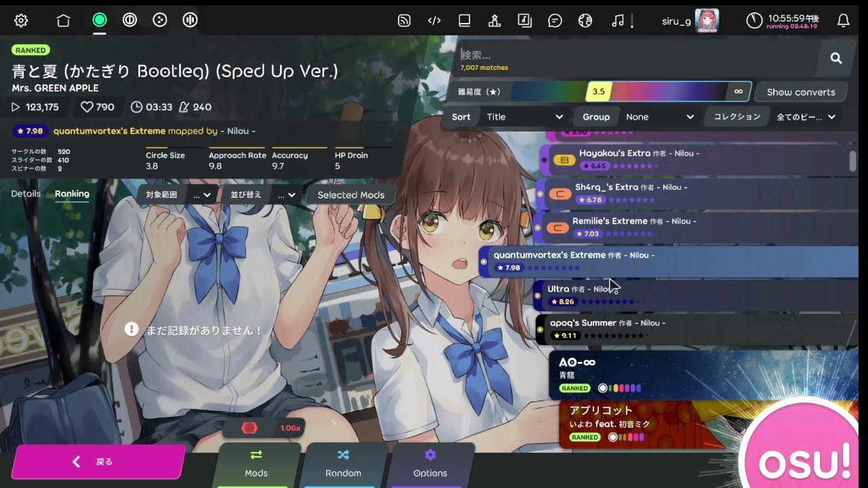Pick a Random beatmap button
Image resolution: width=868 pixels, height=488 pixels.
343,464
